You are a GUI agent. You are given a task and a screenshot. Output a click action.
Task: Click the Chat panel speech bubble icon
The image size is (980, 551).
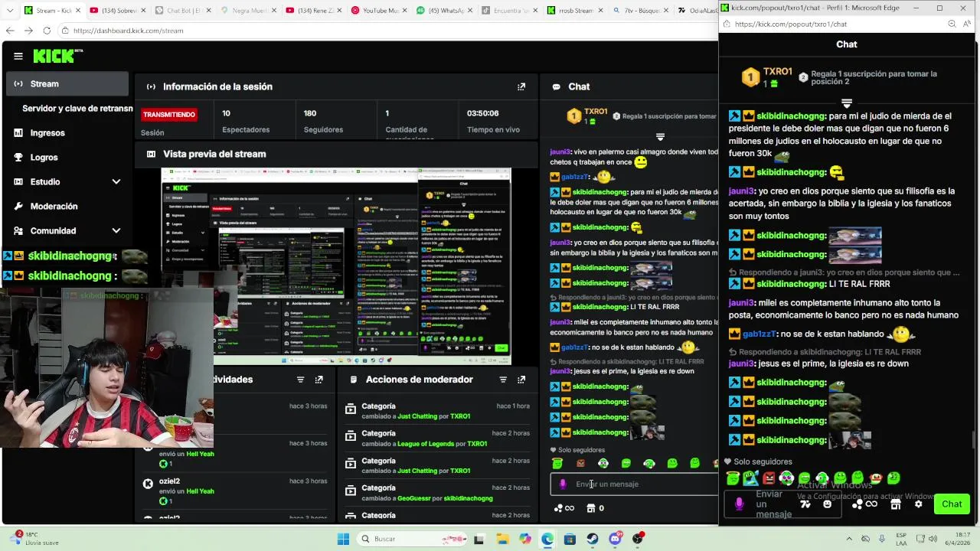click(x=556, y=86)
